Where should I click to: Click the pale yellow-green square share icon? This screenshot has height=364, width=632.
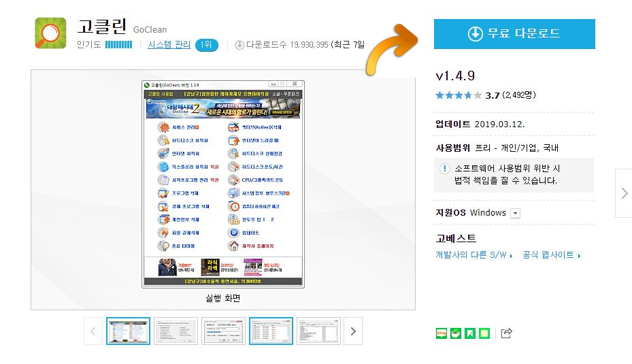pos(484,333)
